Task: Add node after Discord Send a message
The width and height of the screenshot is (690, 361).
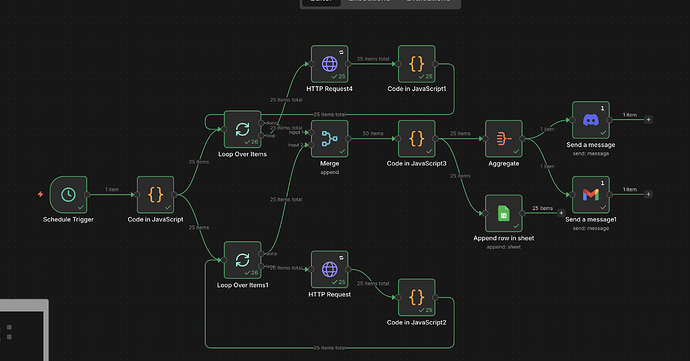Action: coord(648,120)
